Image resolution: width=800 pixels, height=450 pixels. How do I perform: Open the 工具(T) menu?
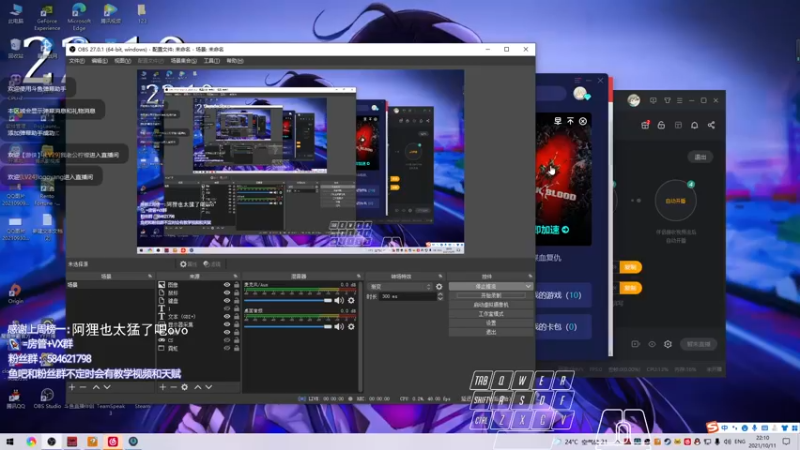(212, 61)
